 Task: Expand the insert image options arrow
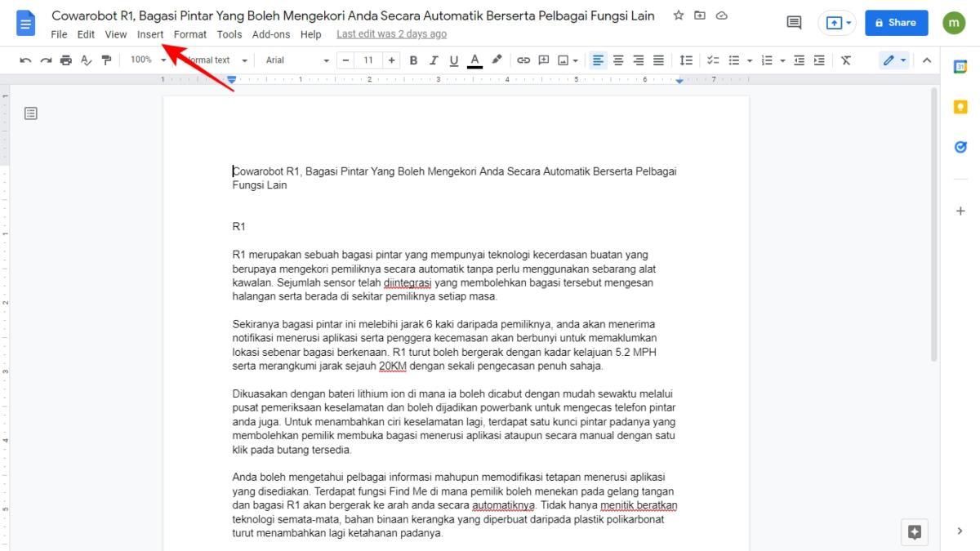pyautogui.click(x=576, y=60)
